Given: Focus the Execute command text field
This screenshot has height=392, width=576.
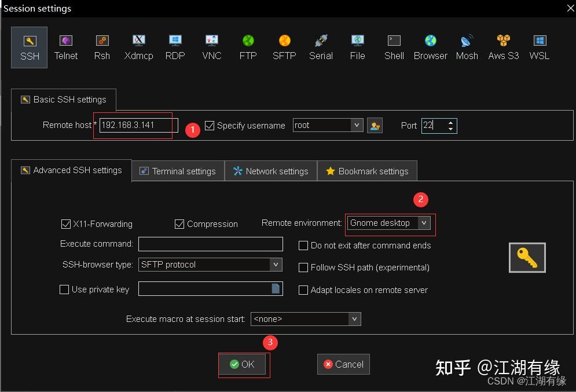Looking at the screenshot, I should click(211, 244).
